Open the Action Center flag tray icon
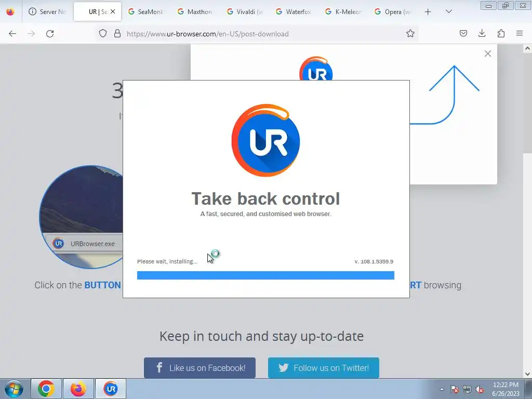The height and width of the screenshot is (399, 532). [454, 389]
